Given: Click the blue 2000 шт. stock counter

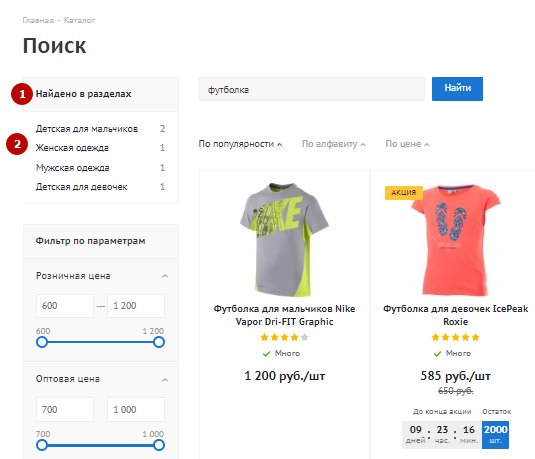Looking at the screenshot, I should [495, 435].
